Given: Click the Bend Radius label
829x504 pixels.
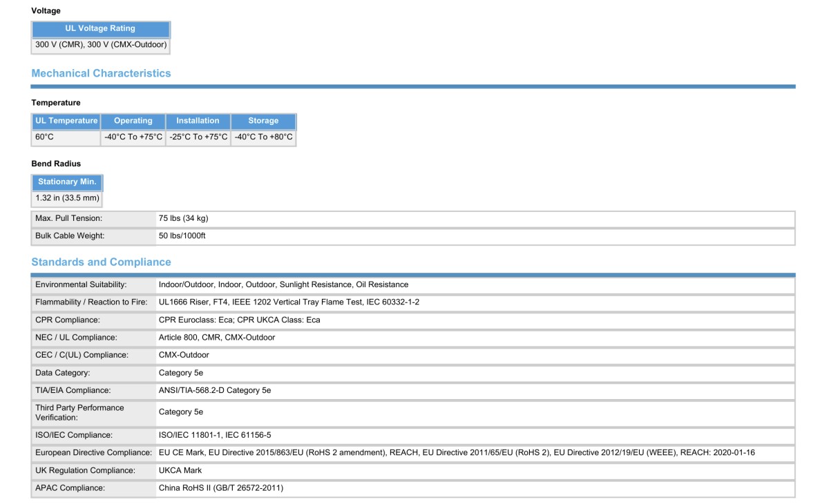Looking at the screenshot, I should 56,164.
